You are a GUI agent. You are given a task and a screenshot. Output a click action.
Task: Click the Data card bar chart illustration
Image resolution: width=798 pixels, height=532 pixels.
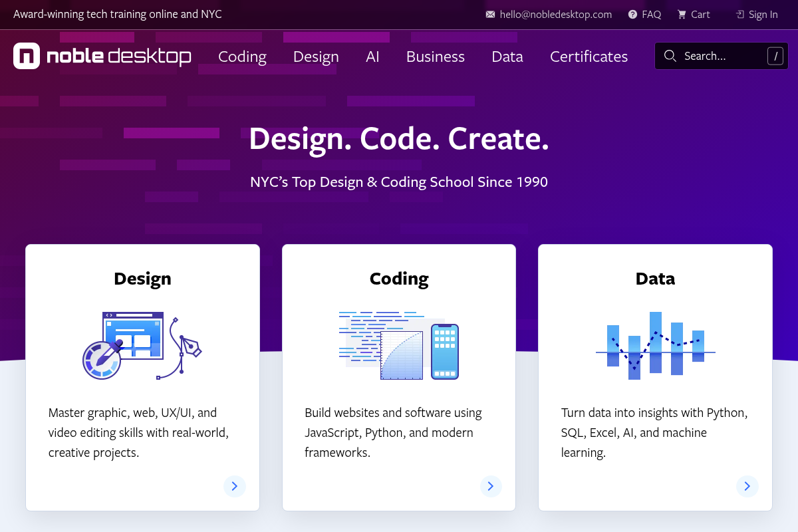tap(655, 346)
